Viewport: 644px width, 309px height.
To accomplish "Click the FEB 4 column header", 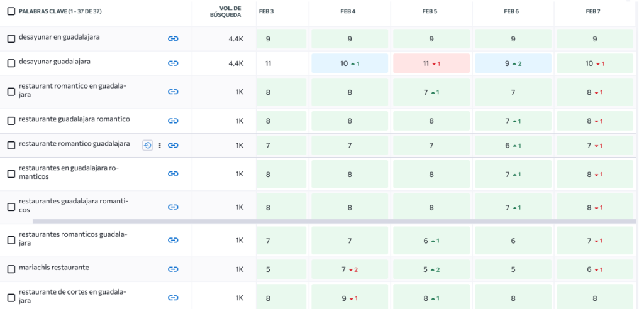I will 348,11.
